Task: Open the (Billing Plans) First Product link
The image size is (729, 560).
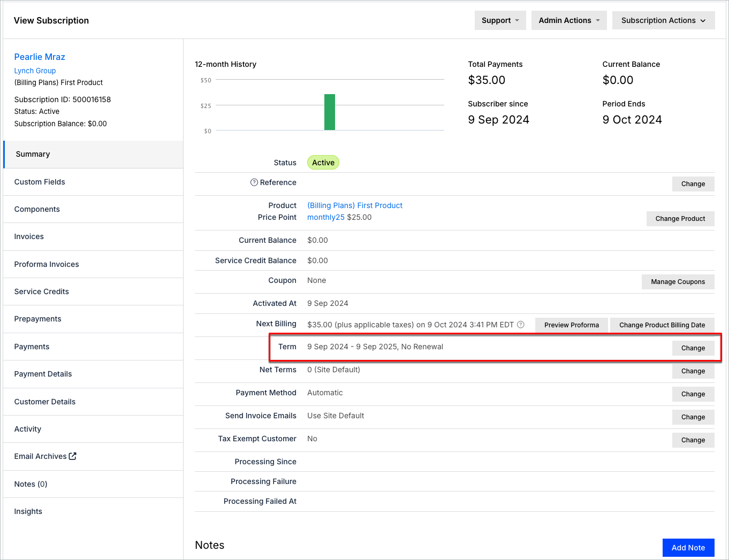Action: 355,205
